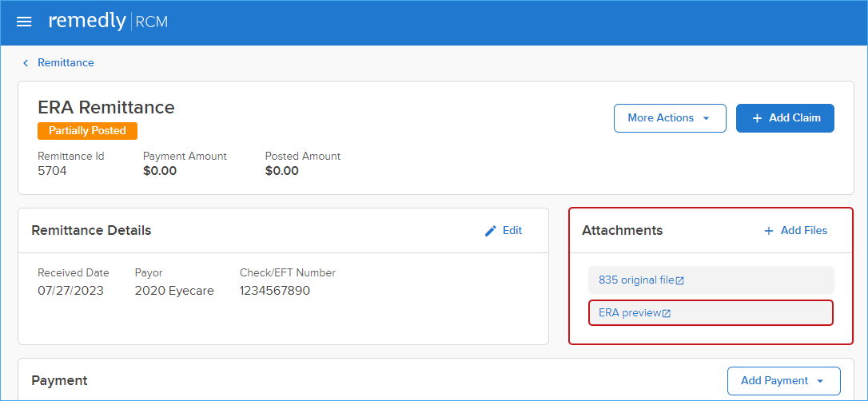
Task: Click the Attachments panel heading
Action: pos(622,231)
